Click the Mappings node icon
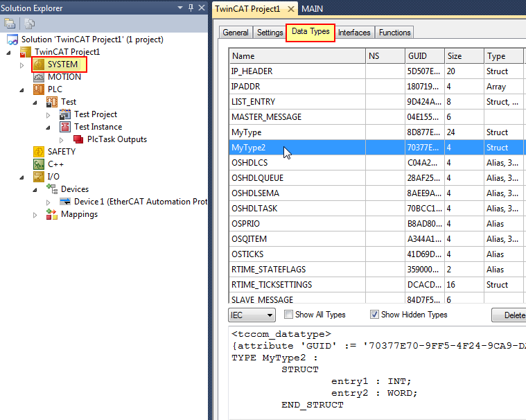This screenshot has height=420, width=526. point(52,214)
